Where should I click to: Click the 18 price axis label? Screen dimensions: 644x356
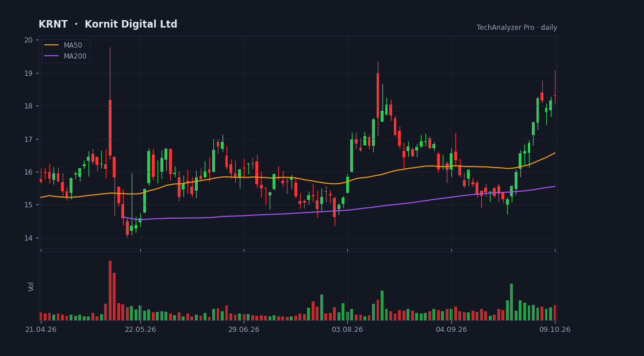28,106
